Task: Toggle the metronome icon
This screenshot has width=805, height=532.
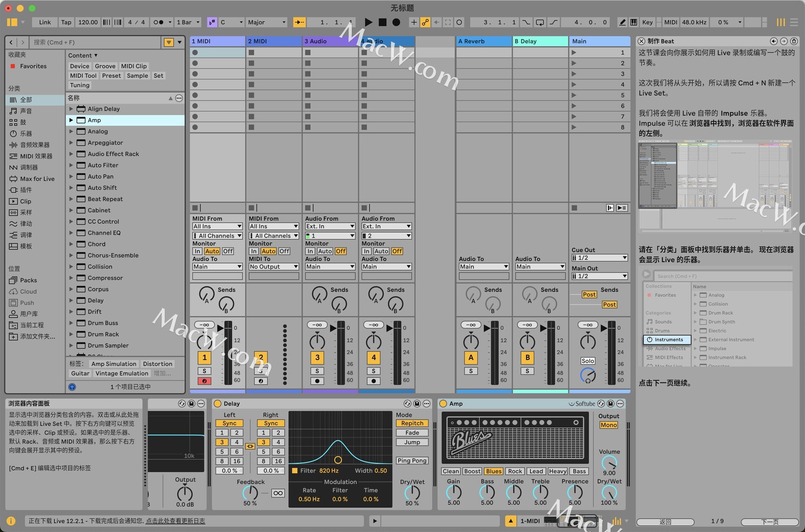Action: pos(158,22)
